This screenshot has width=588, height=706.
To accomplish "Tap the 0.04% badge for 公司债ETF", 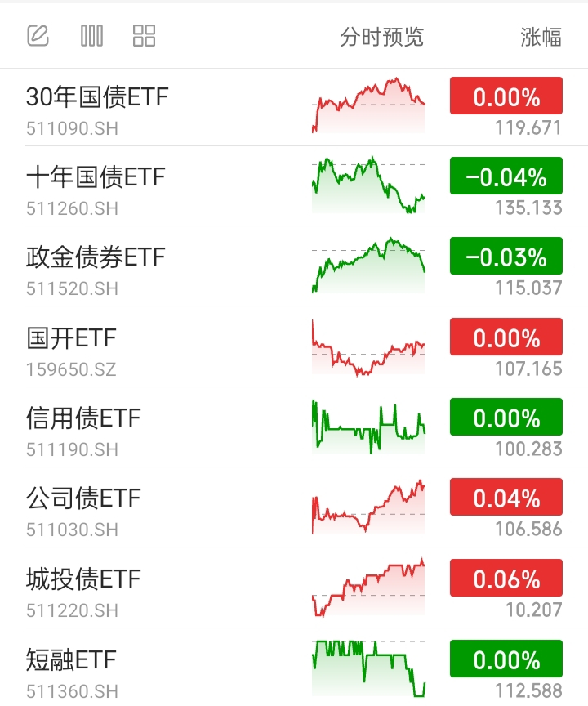I will pyautogui.click(x=506, y=497).
